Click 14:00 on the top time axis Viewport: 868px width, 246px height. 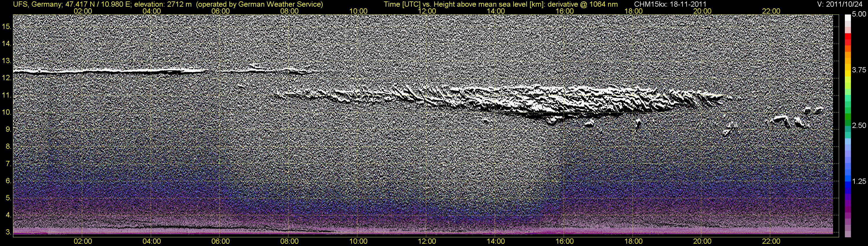(496, 11)
